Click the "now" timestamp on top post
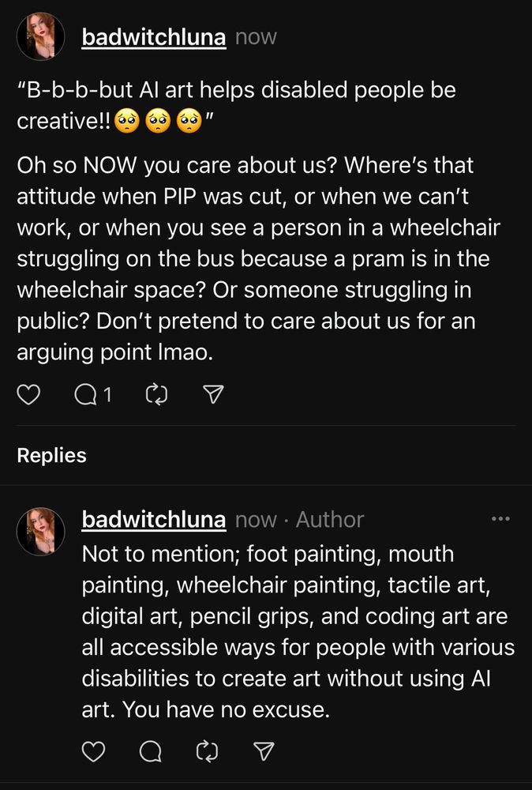The width and height of the screenshot is (532, 790). click(256, 37)
